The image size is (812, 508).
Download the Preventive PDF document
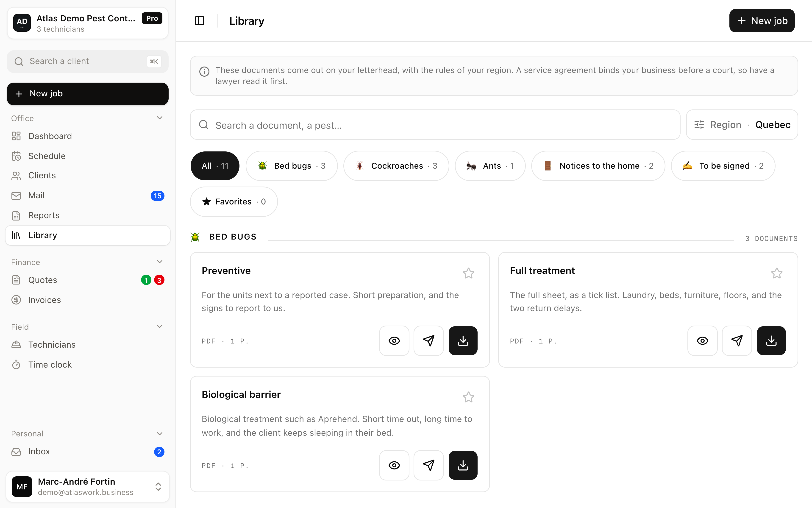pos(463,341)
